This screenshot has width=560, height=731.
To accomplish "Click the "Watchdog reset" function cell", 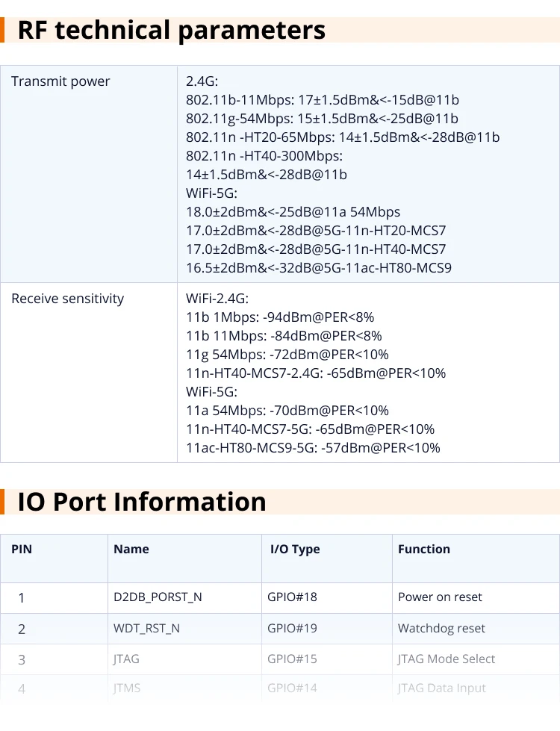I will 441,629.
